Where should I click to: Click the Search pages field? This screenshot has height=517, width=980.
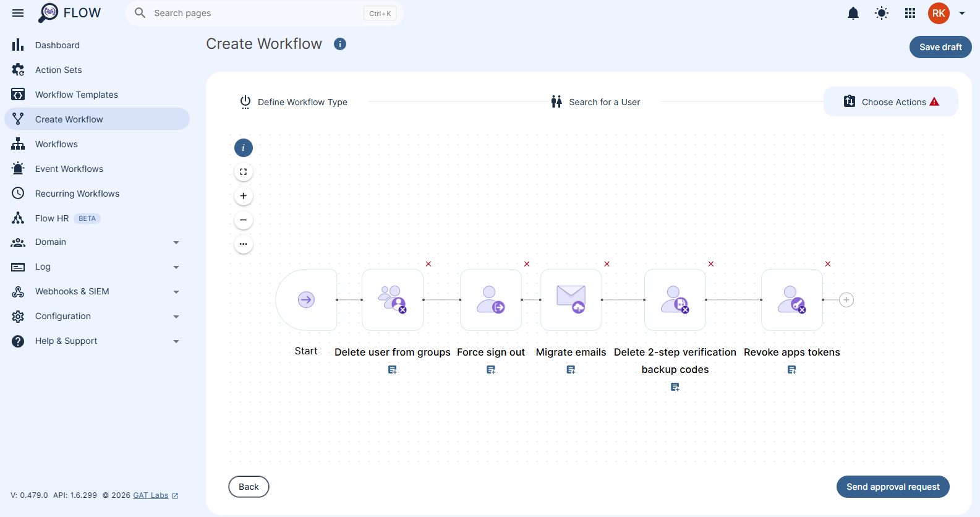[x=265, y=13]
